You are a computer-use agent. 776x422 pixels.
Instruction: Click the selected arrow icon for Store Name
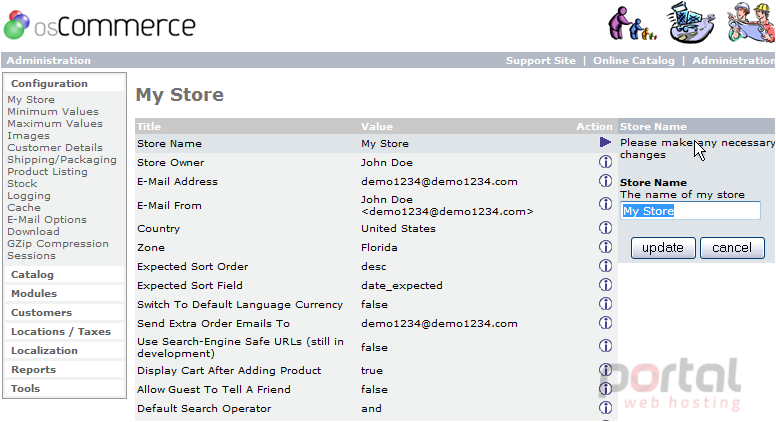tap(605, 142)
